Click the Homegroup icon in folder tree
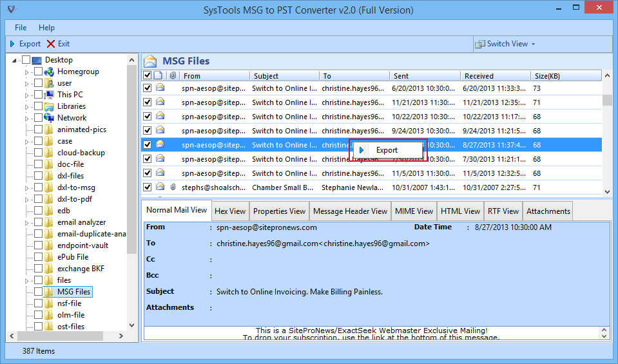The height and width of the screenshot is (364, 618). 49,72
